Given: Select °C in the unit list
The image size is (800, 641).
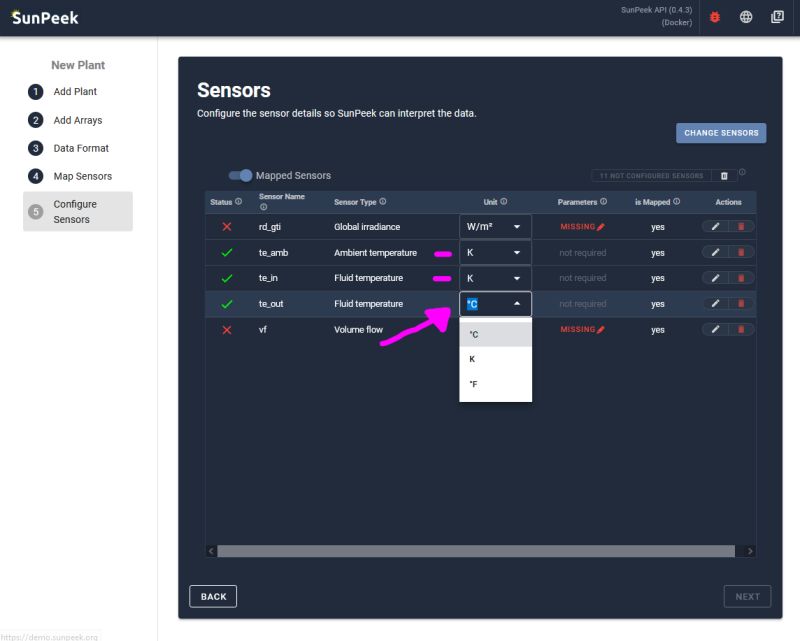Looking at the screenshot, I should click(495, 334).
